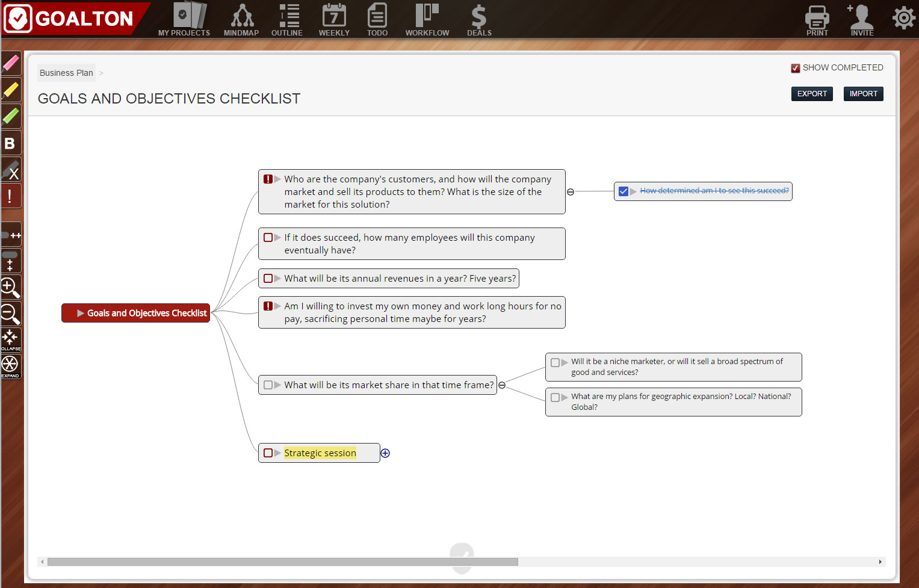This screenshot has width=919, height=588.
Task: Open the Mindmap view
Action: click(x=241, y=20)
